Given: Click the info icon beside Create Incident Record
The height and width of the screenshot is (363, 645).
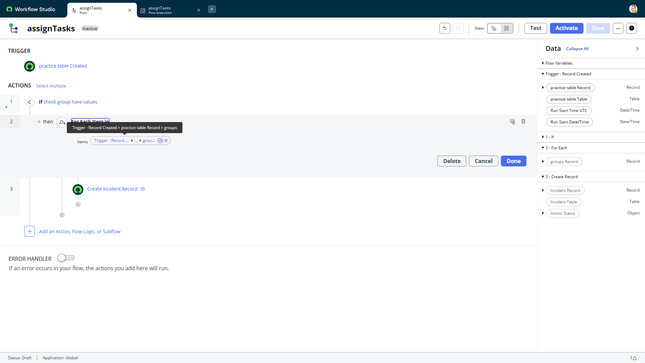Looking at the screenshot, I should coord(143,189).
